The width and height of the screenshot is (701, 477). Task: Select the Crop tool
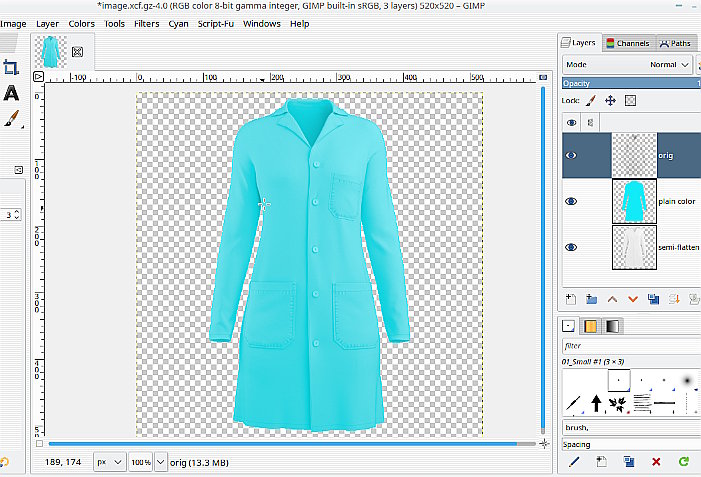11,68
